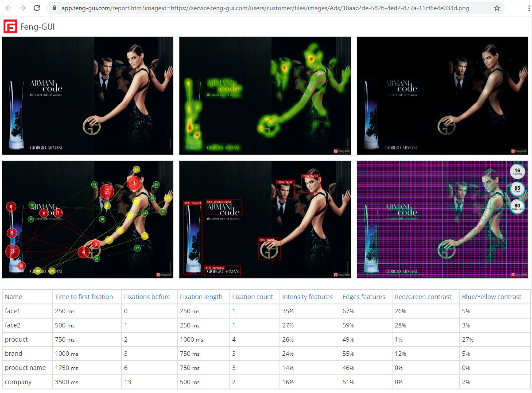Click the lock icon in address bar
532x393 pixels.
coord(55,8)
